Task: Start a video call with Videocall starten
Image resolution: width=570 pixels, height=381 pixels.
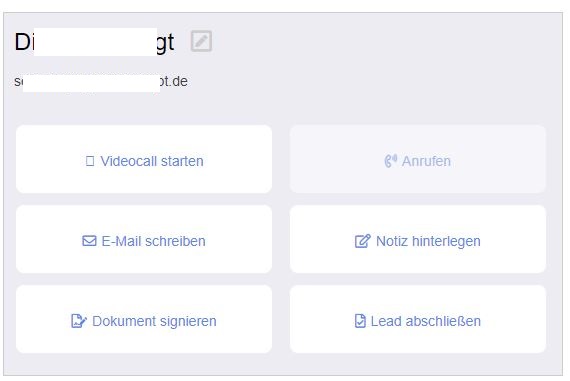Action: click(144, 159)
